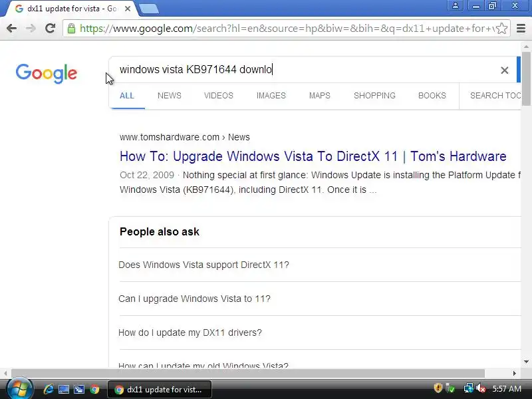Click the Google logo
Image resolution: width=532 pixels, height=399 pixels.
click(x=47, y=73)
